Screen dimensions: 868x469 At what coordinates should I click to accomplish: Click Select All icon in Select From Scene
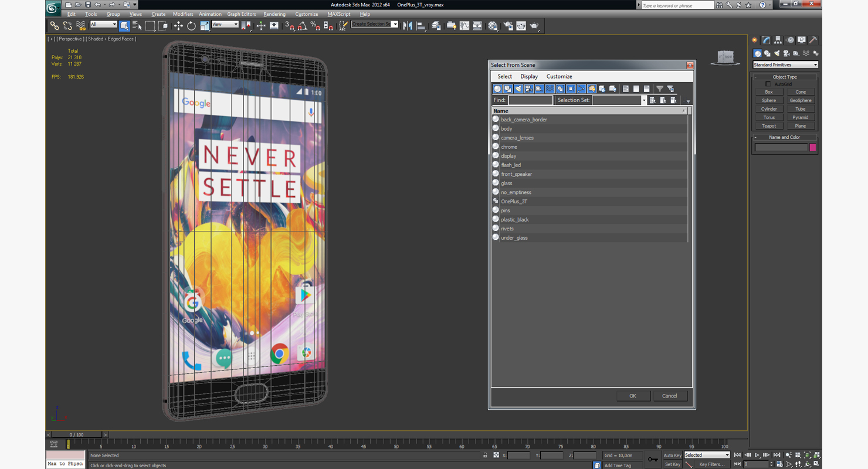pos(626,89)
